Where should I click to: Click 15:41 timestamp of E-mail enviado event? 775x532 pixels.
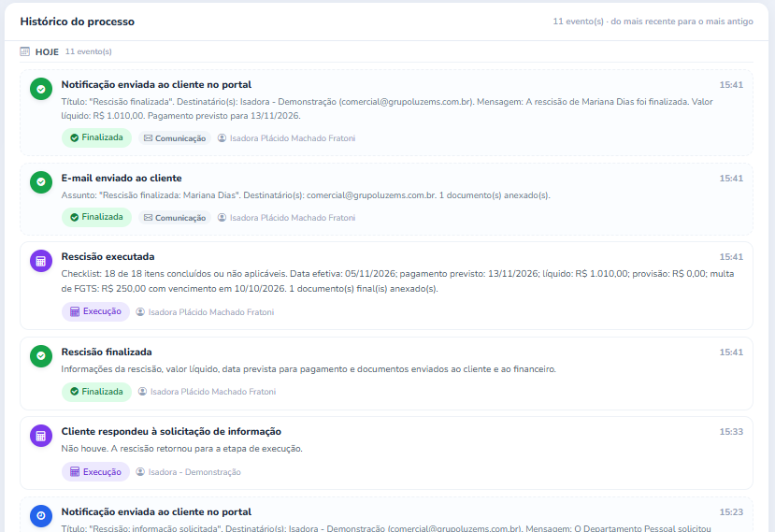click(731, 179)
